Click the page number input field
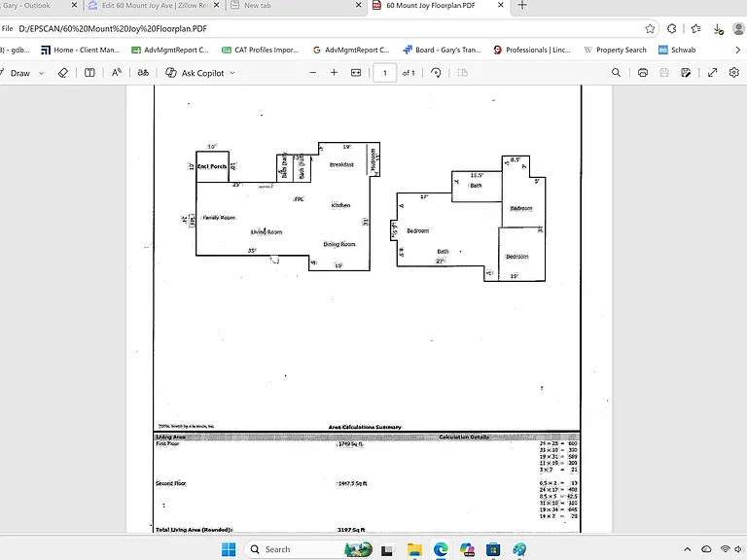This screenshot has height=560, width=747. [385, 73]
